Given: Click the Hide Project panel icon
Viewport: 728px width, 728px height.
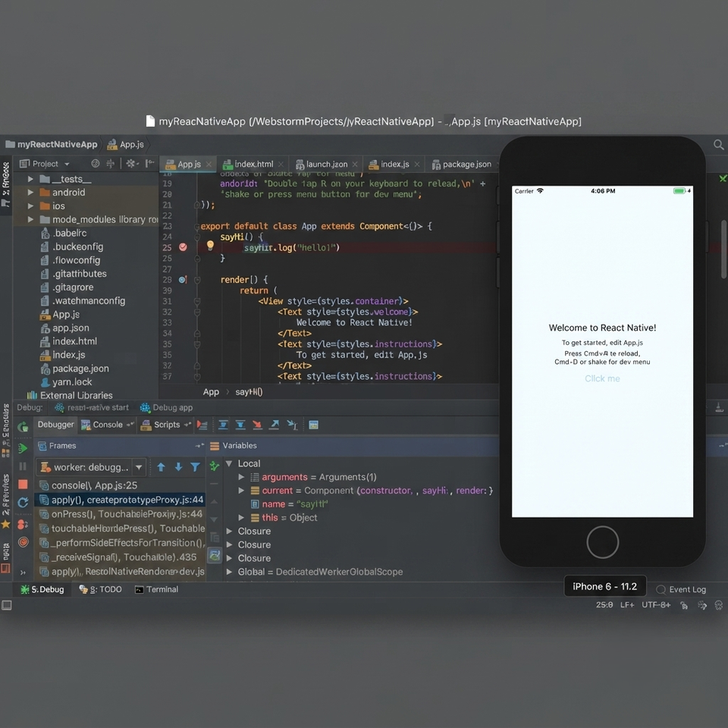Looking at the screenshot, I should coord(149,164).
